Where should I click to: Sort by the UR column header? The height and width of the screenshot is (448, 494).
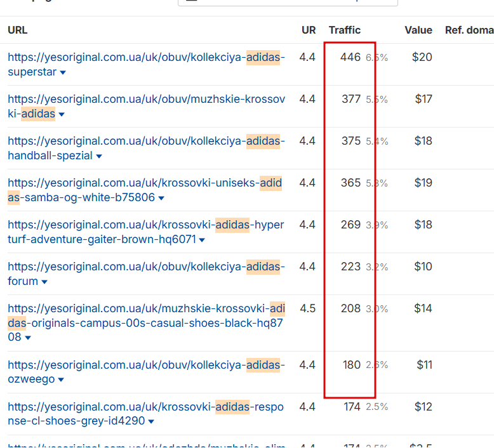pyautogui.click(x=309, y=30)
